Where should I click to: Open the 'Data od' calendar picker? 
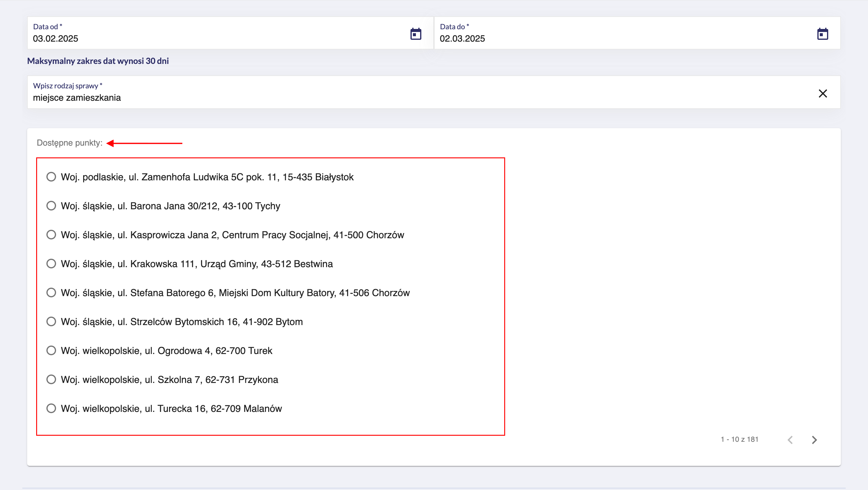pos(416,34)
